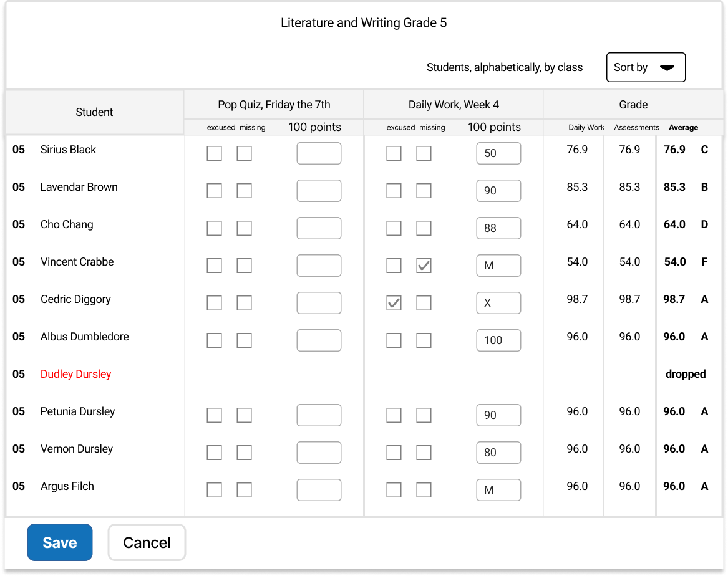Click Pop Quiz score field for Cedric Diggory
This screenshot has width=728, height=576.
319,303
